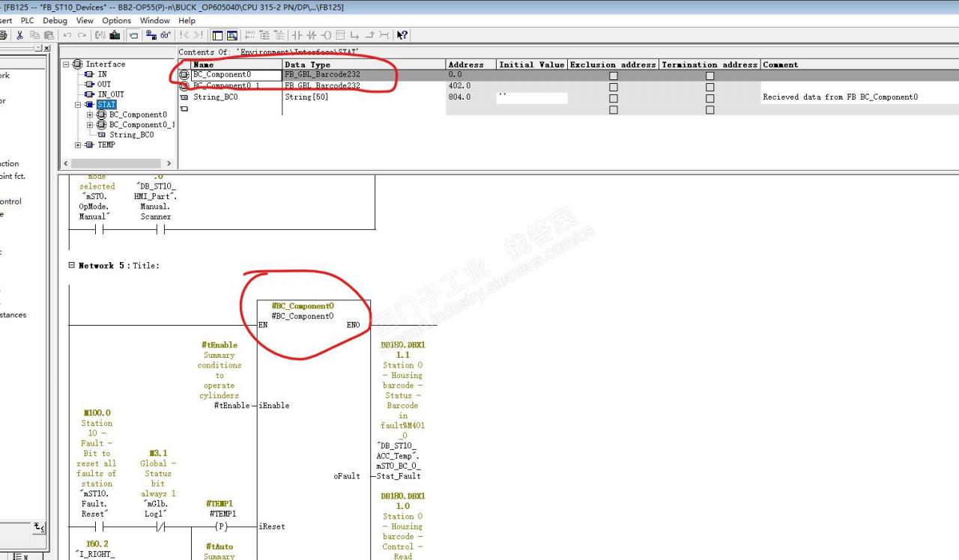
Task: Select the #TEMP1 (P) coil in Network 5
Action: pyautogui.click(x=221, y=526)
